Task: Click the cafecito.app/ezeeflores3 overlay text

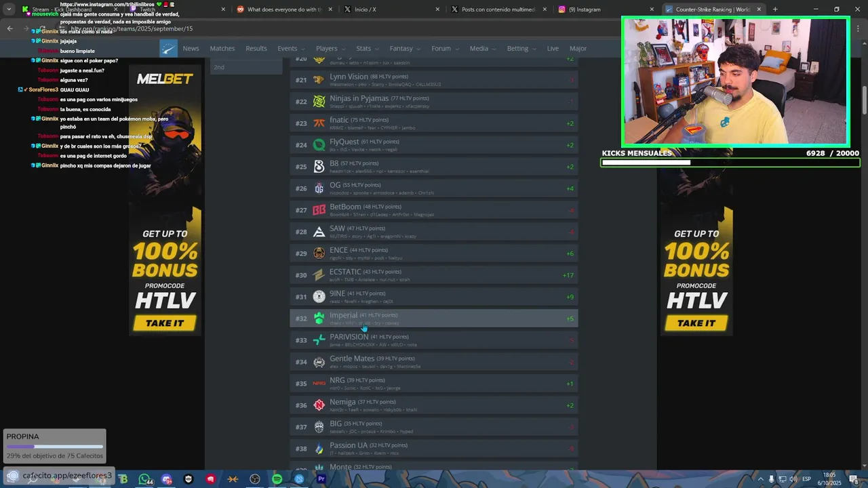Action: 67,476
